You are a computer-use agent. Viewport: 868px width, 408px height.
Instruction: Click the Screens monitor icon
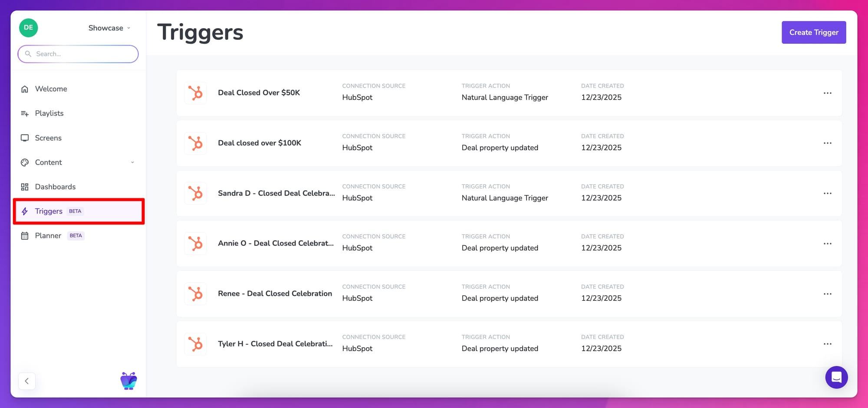25,138
